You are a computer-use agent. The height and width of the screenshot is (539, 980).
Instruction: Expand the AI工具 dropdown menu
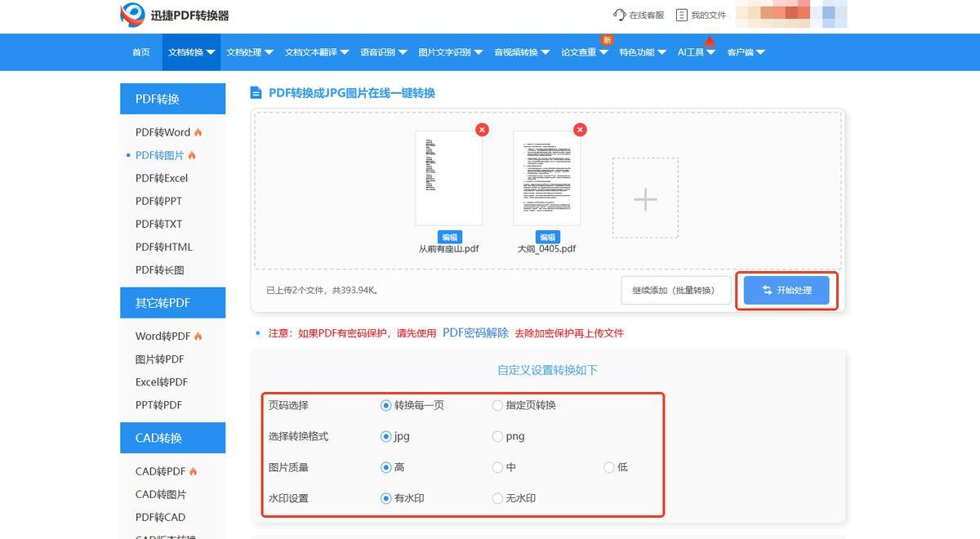click(x=696, y=52)
